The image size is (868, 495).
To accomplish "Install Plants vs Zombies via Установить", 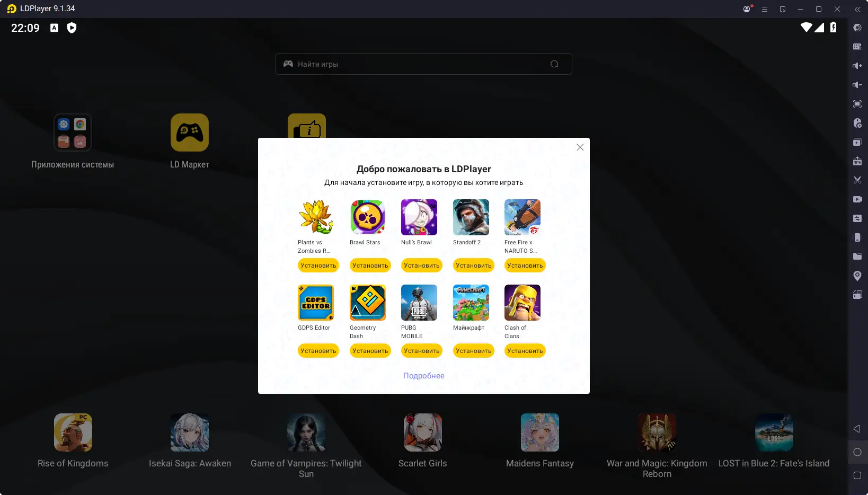I will pos(318,266).
